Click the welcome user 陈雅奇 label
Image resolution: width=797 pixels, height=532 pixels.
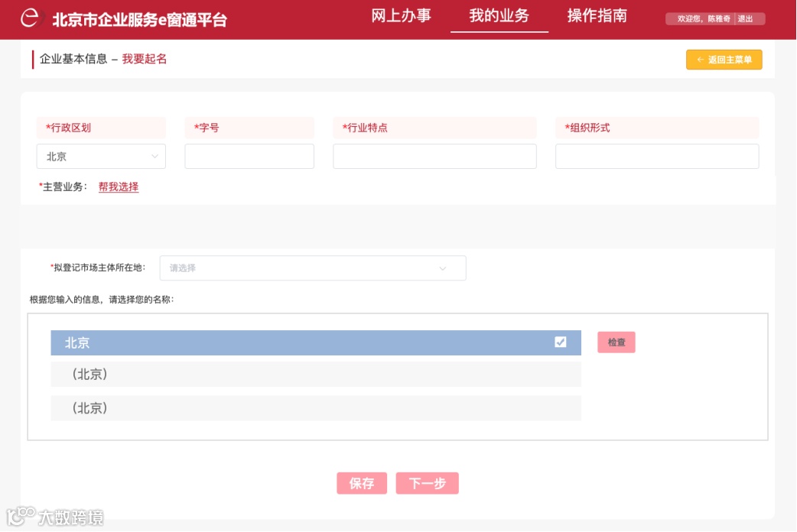click(704, 19)
